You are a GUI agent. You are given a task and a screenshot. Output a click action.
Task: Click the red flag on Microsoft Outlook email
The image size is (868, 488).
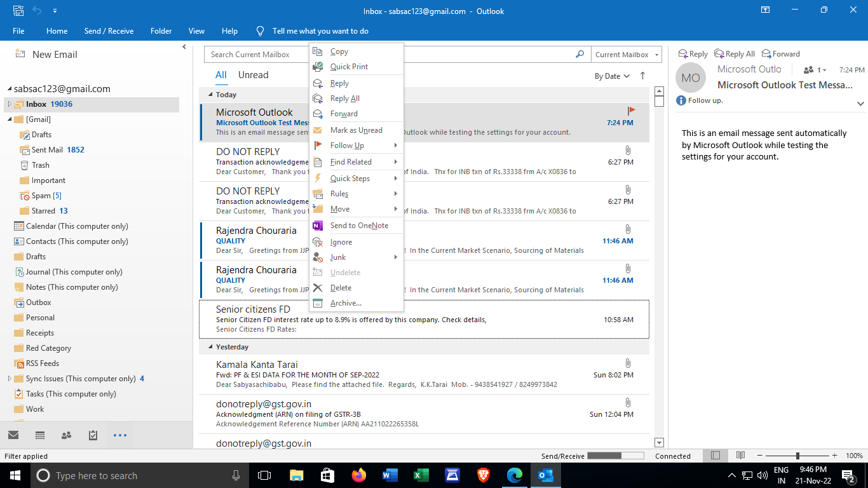pyautogui.click(x=631, y=111)
